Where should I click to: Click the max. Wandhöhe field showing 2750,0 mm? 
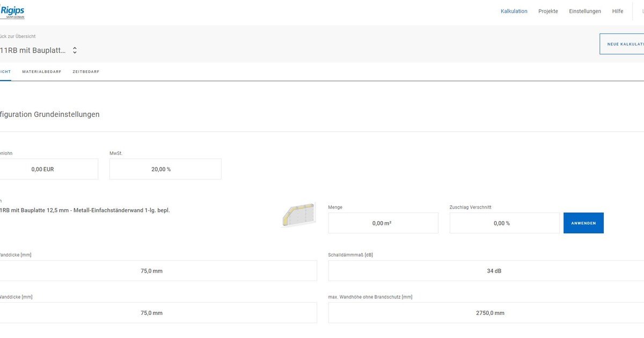coord(486,313)
